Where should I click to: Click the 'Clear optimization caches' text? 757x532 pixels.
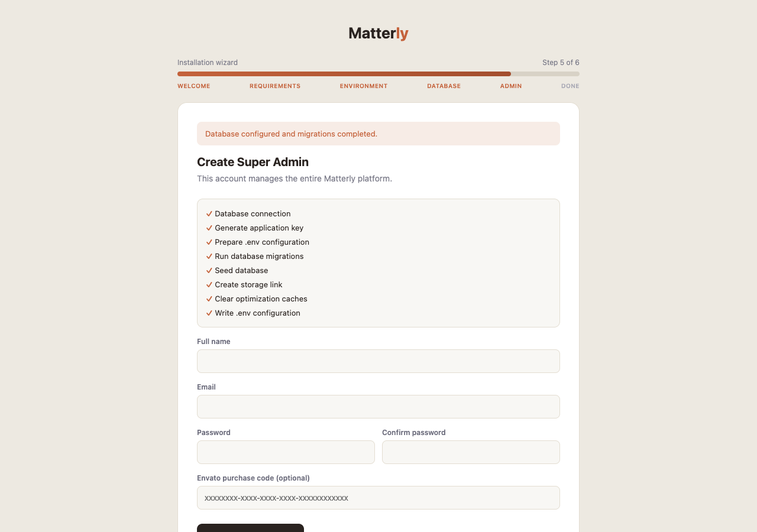click(261, 299)
